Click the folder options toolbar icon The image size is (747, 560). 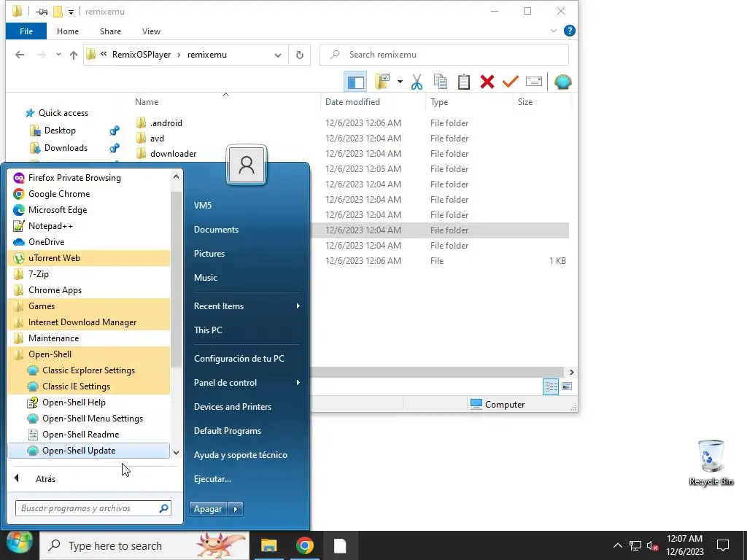tap(382, 82)
